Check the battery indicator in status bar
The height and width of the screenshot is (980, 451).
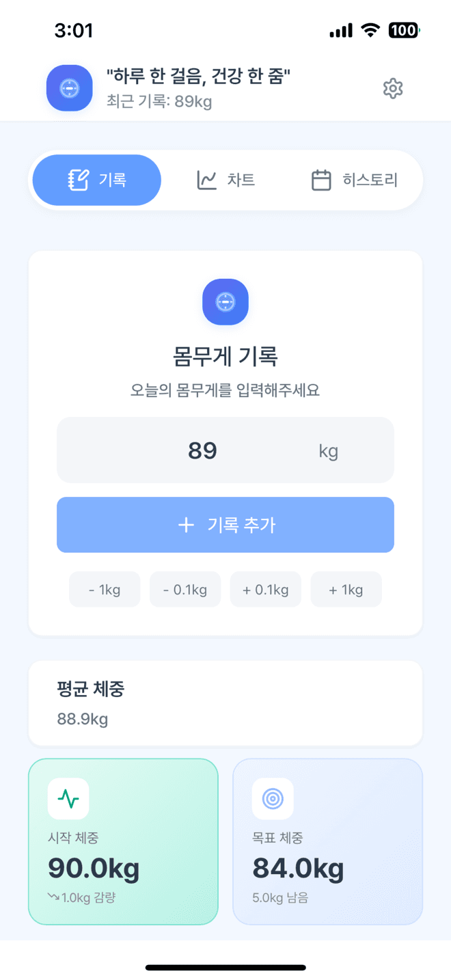point(404,30)
